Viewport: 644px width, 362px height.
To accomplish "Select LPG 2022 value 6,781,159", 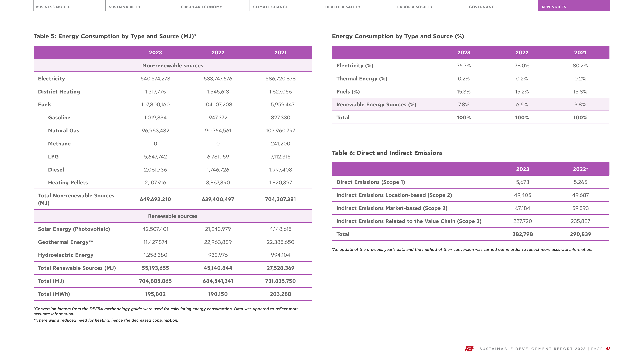I will click(218, 157).
